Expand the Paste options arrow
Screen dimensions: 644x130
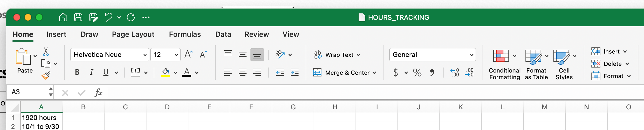[35, 56]
